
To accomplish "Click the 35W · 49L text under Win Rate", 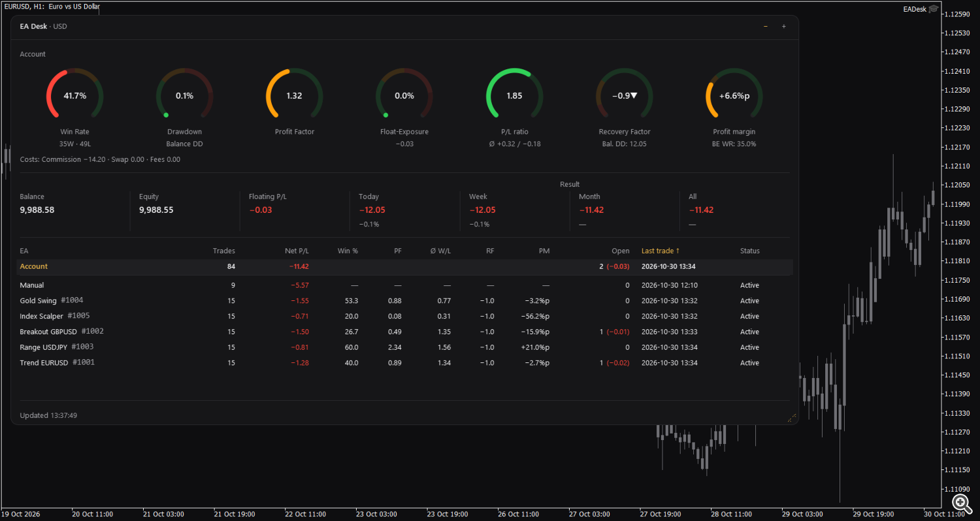I will point(74,144).
